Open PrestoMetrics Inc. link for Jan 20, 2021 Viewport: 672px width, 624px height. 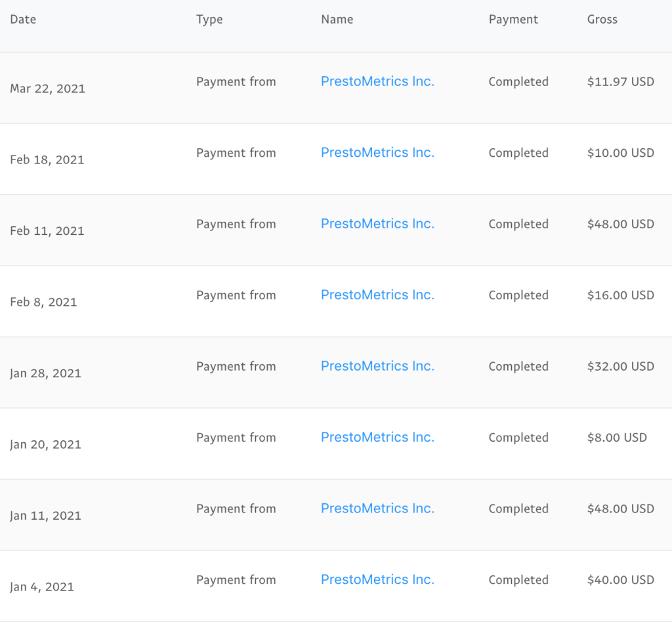377,437
